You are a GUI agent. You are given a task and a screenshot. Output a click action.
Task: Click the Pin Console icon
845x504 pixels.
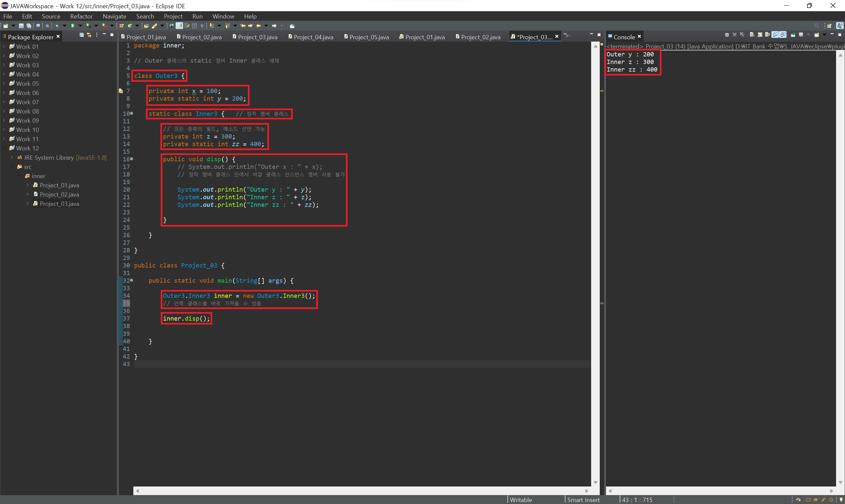point(793,35)
